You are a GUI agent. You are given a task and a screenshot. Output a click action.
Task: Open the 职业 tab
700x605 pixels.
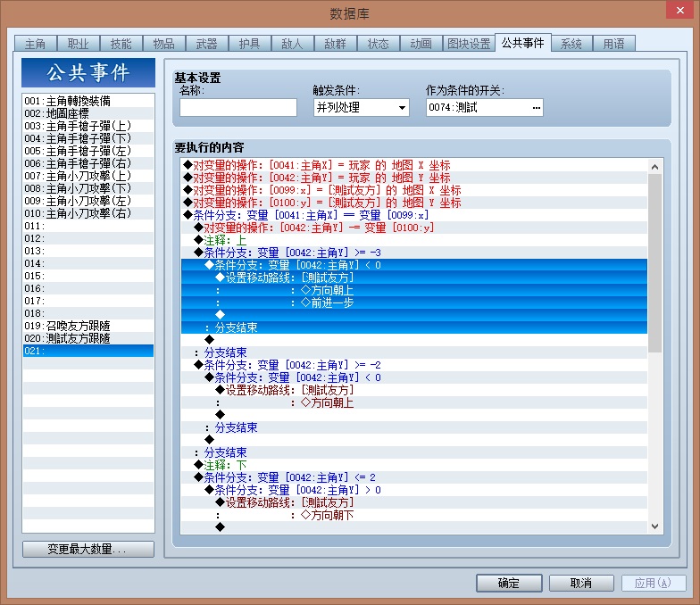point(79,44)
